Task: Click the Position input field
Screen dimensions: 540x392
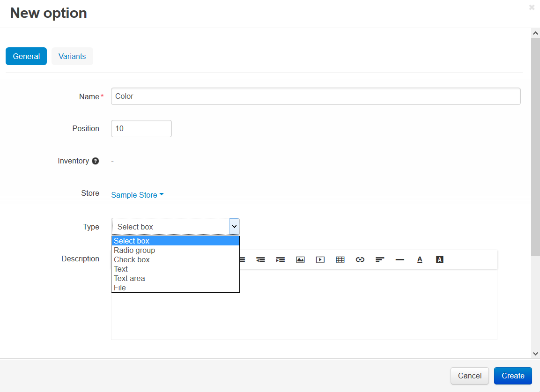Action: point(141,128)
